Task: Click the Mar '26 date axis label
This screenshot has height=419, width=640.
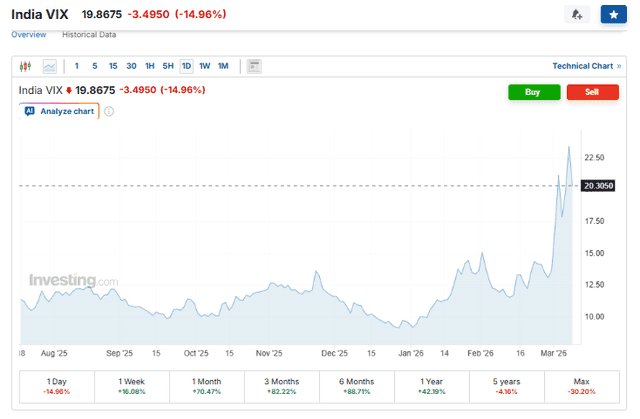Action: (553, 353)
